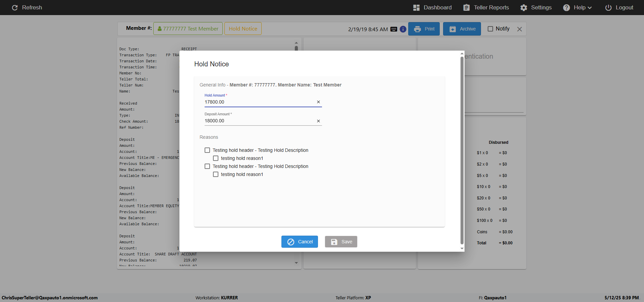Click the Print button

point(424,29)
